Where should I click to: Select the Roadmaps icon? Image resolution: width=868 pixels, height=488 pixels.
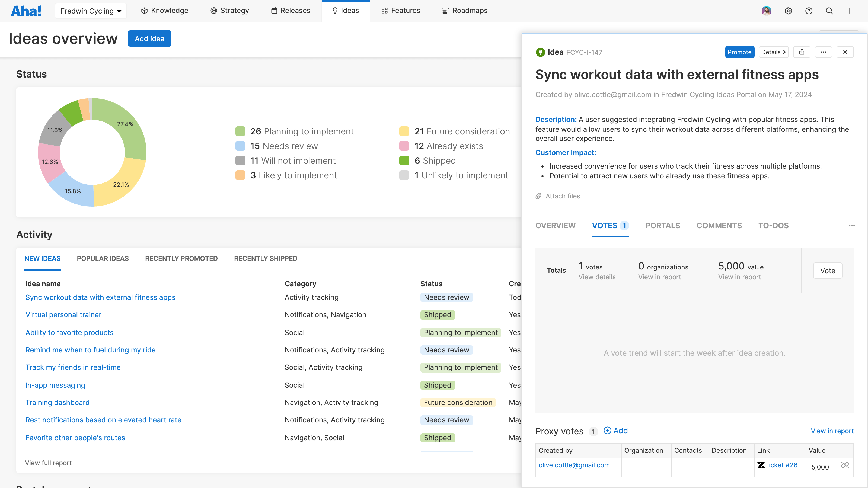click(445, 11)
